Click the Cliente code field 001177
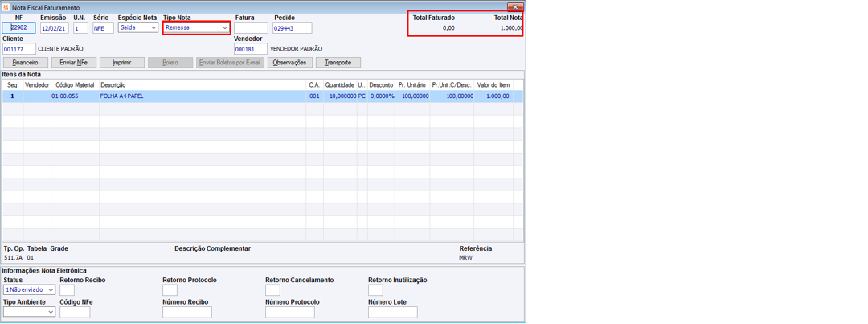This screenshot has height=324, width=868. point(19,49)
